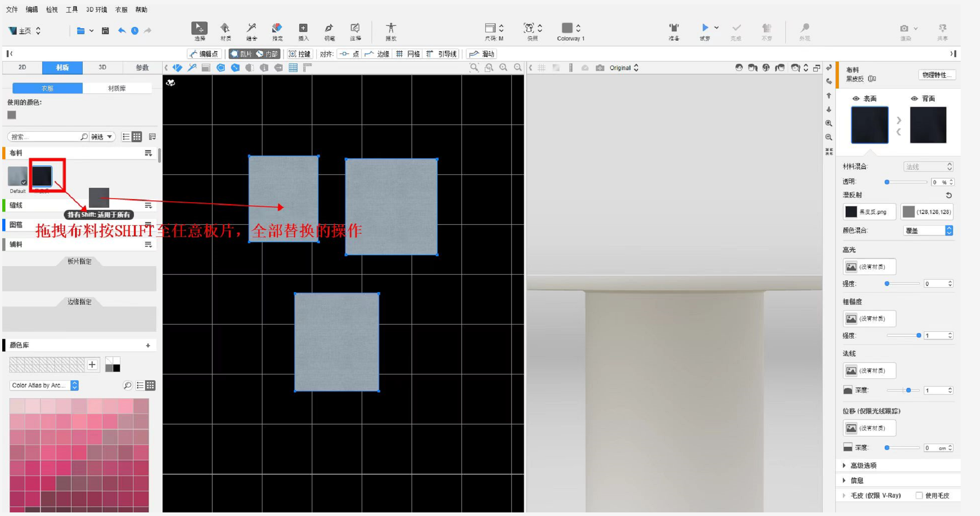Click the save disk icon
This screenshot has width=980, height=516.
click(105, 31)
